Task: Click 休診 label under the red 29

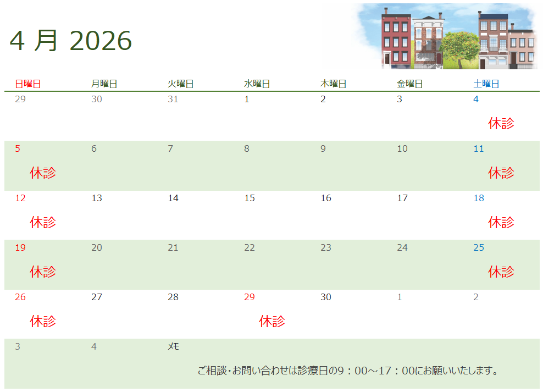Action: pos(272,321)
